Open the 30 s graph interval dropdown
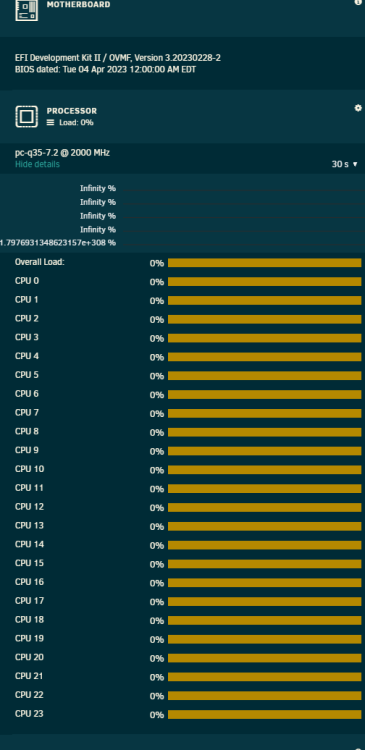The image size is (365, 750). (x=344, y=164)
